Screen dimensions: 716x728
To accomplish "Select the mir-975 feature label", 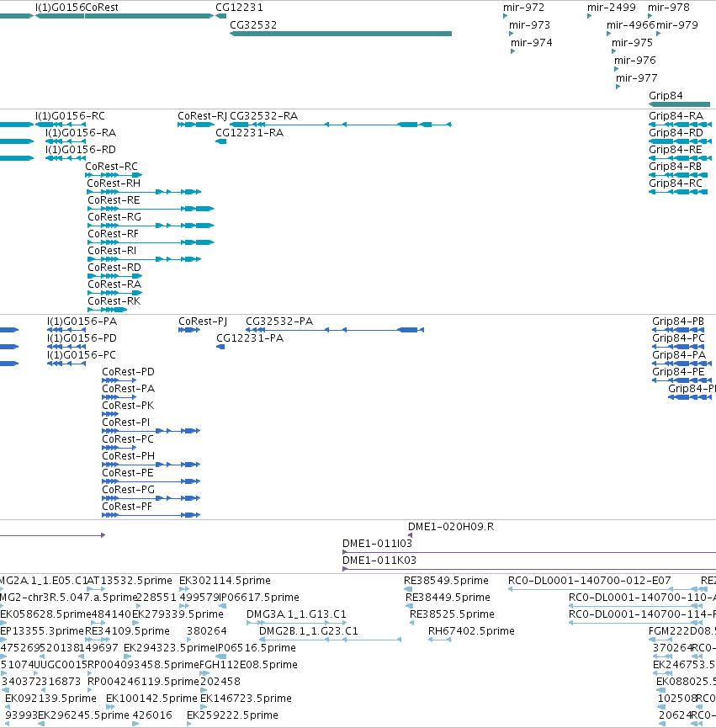I will [x=632, y=43].
